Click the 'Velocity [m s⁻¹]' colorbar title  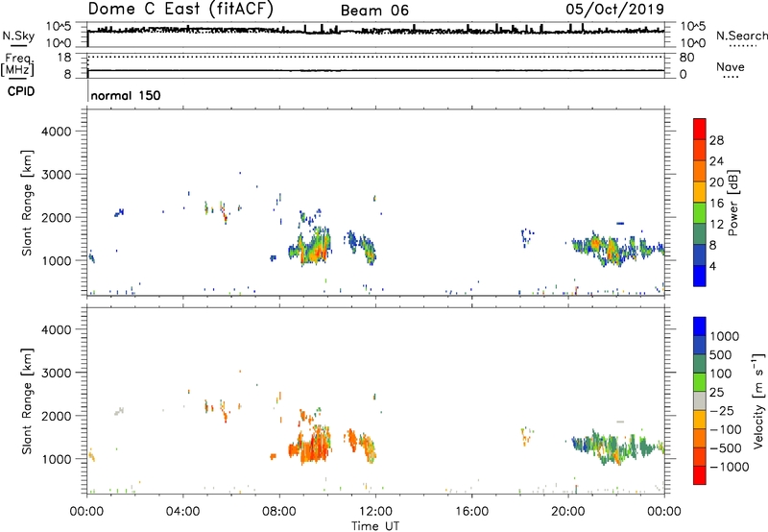click(x=758, y=400)
